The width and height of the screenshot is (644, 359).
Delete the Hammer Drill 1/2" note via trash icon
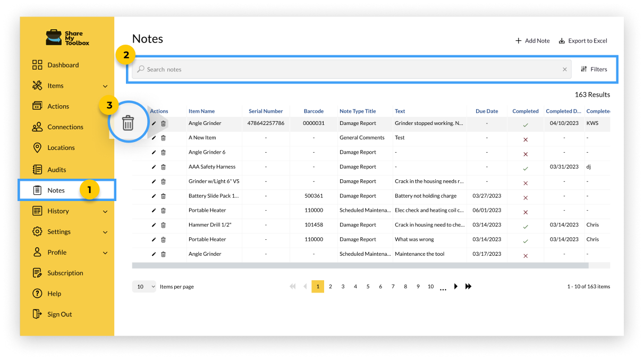(x=163, y=225)
